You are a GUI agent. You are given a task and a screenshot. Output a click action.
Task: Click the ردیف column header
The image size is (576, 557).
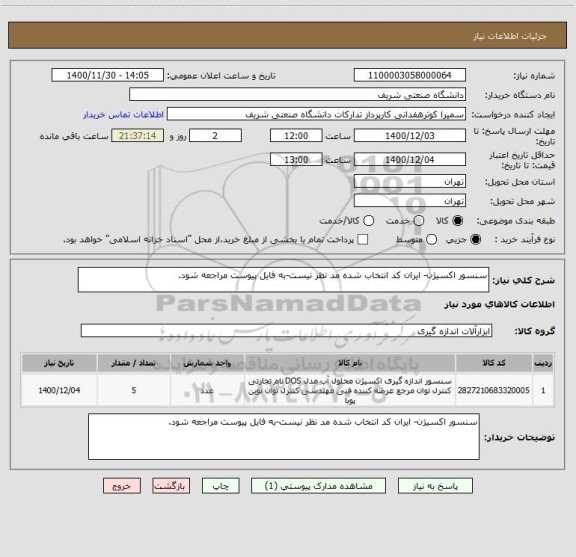(543, 363)
